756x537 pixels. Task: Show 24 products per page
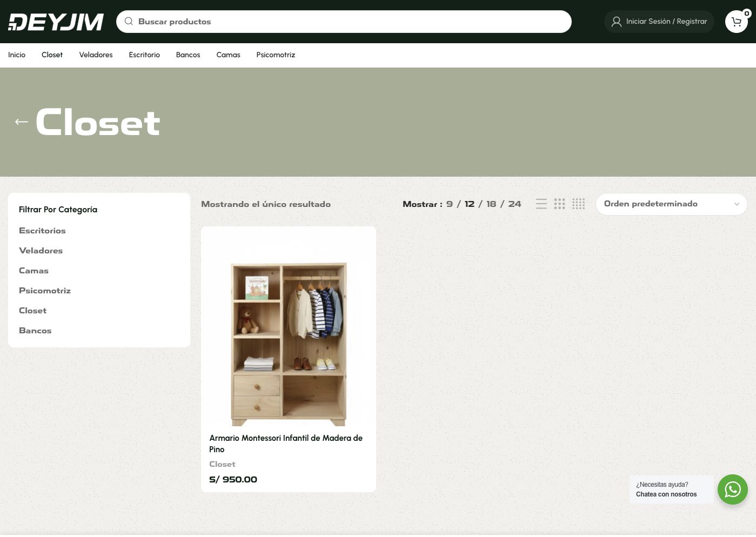(x=514, y=204)
